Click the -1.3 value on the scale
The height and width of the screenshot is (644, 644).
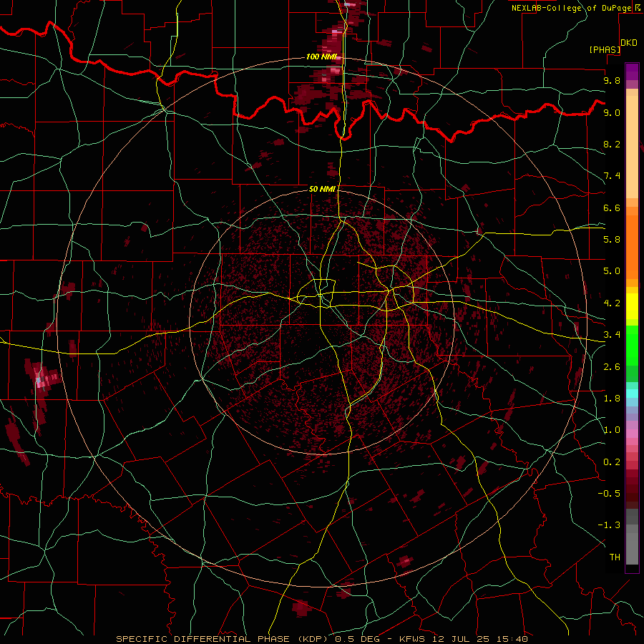pos(609,525)
